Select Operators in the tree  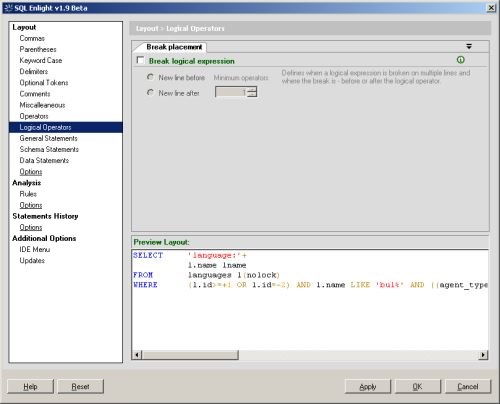pyautogui.click(x=34, y=116)
